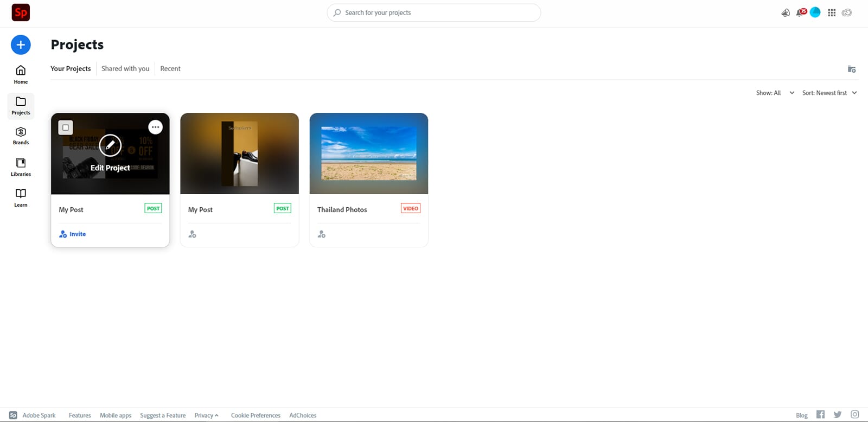The image size is (868, 422).
Task: Open the Thailand Photos beach thumbnail
Action: pyautogui.click(x=369, y=154)
